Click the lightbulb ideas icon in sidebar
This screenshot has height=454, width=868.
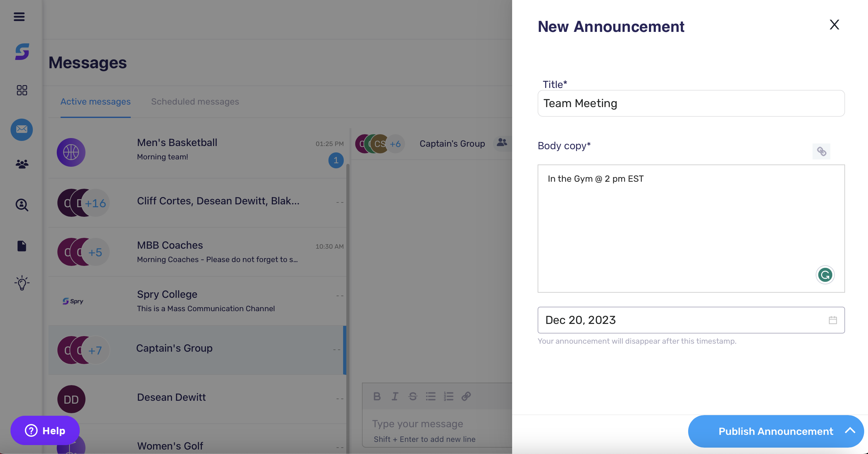[21, 283]
